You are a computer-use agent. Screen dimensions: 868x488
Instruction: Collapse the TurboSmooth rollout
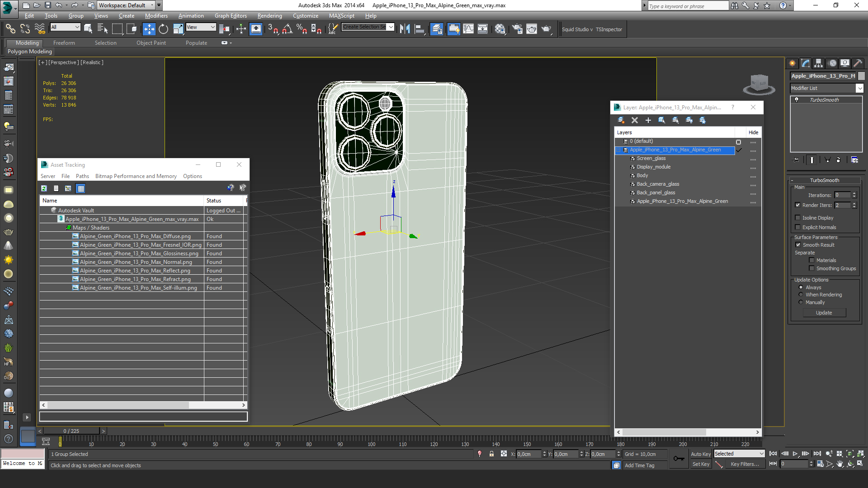(x=824, y=180)
